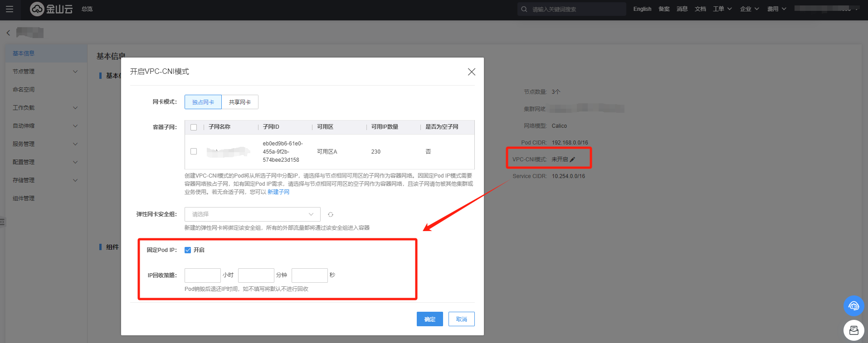The height and width of the screenshot is (343, 868).
Task: Click the pencil edit icon next to VPC-CNI模式
Action: 572,159
